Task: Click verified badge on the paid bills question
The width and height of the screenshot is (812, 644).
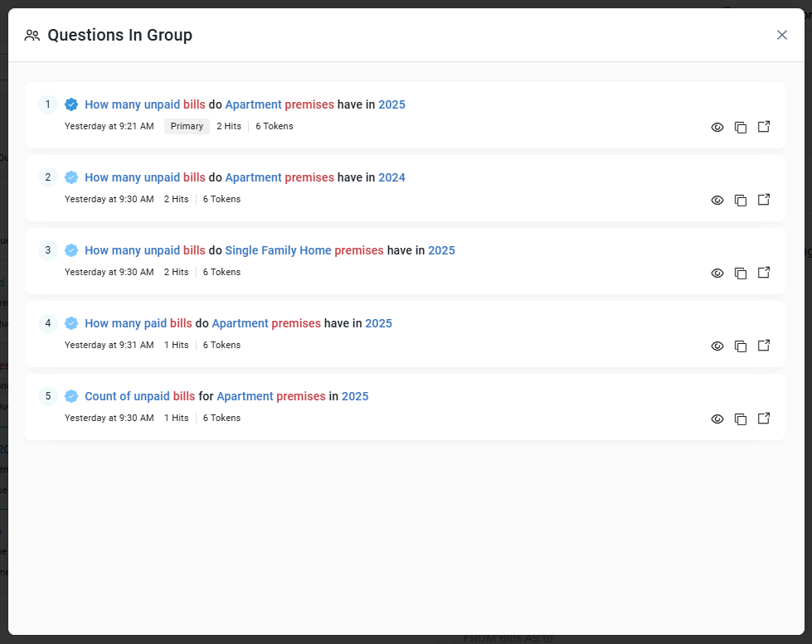Action: point(71,323)
